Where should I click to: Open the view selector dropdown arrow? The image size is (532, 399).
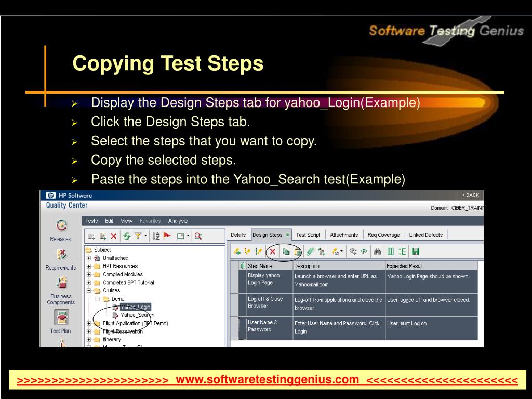[188, 236]
